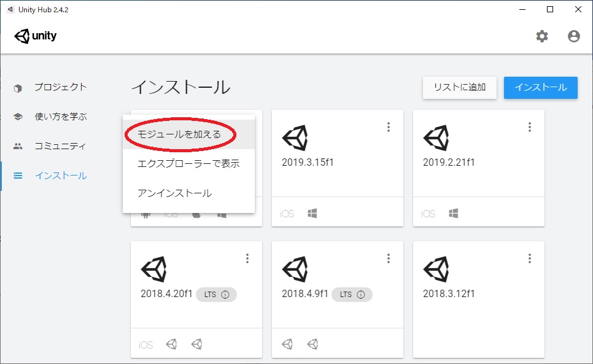Click the プロジェクト cube sidebar icon

click(x=18, y=88)
